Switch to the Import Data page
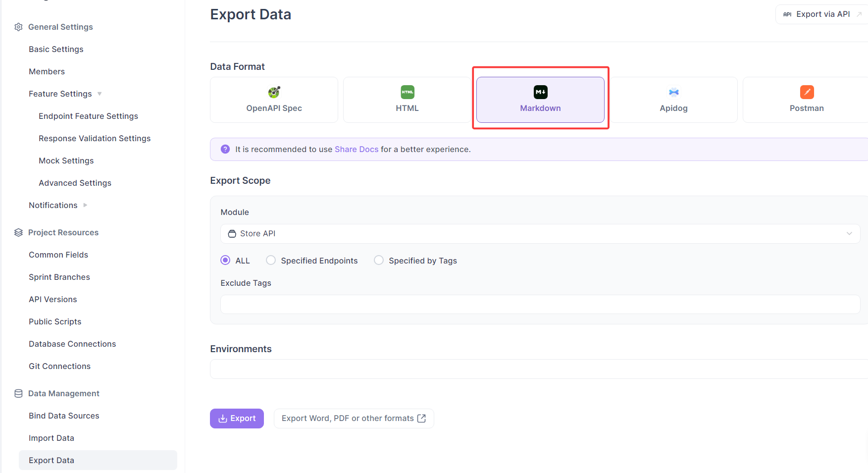This screenshot has height=473, width=868. tap(51, 438)
